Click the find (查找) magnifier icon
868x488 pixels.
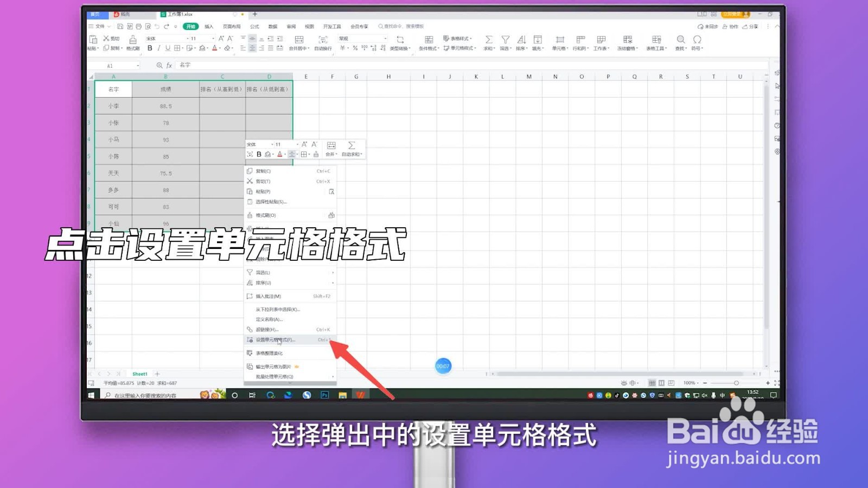point(681,40)
